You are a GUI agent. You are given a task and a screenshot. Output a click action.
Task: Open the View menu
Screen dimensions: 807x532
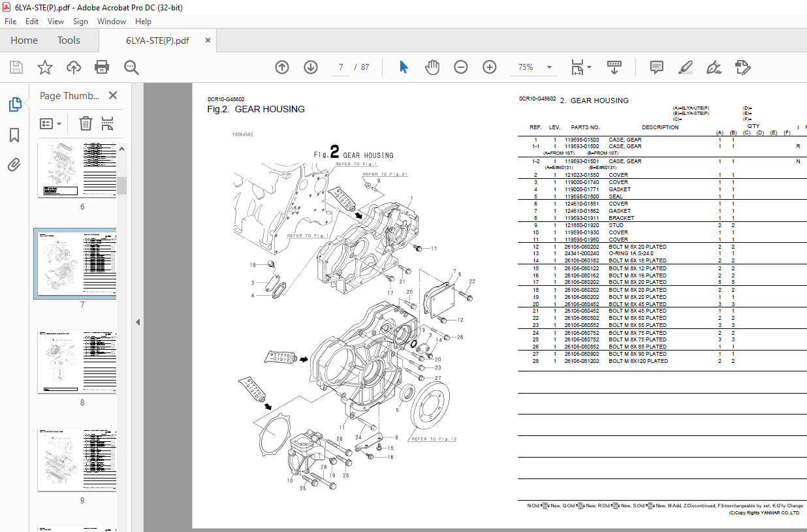[x=56, y=22]
